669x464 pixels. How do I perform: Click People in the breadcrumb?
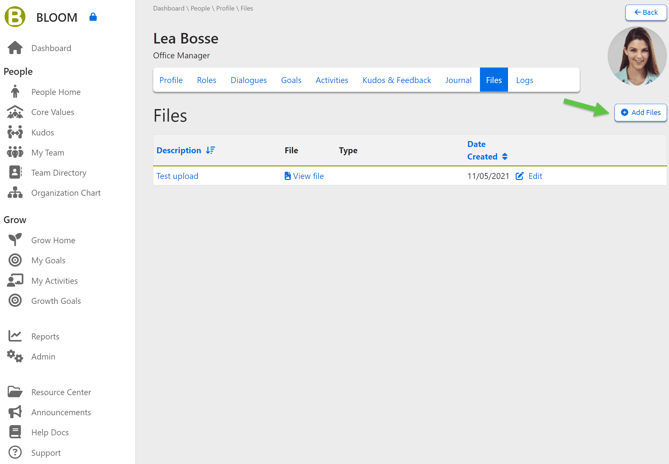point(200,8)
